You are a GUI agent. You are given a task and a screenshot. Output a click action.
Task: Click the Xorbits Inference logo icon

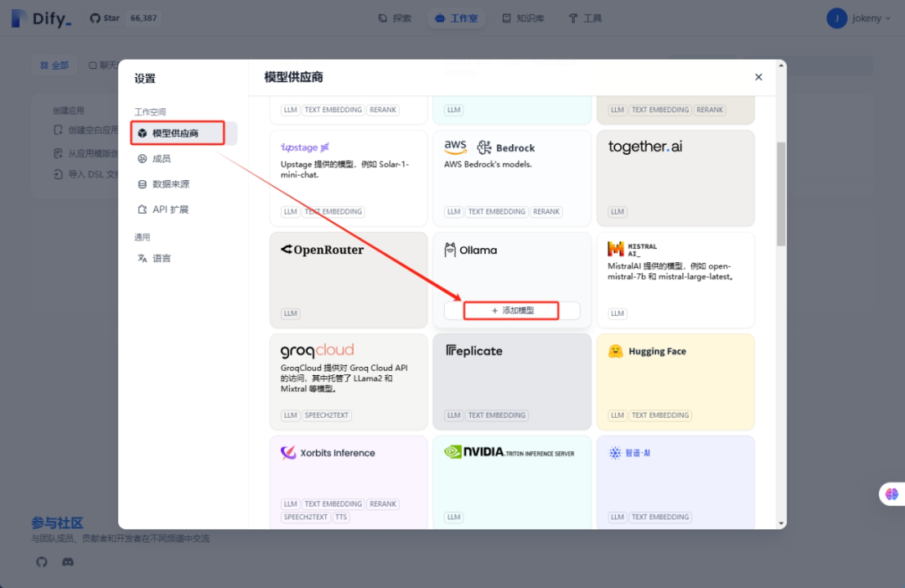[288, 453]
